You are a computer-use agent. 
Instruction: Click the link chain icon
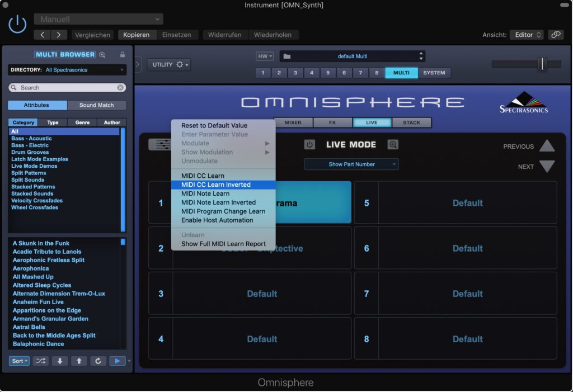(x=556, y=35)
